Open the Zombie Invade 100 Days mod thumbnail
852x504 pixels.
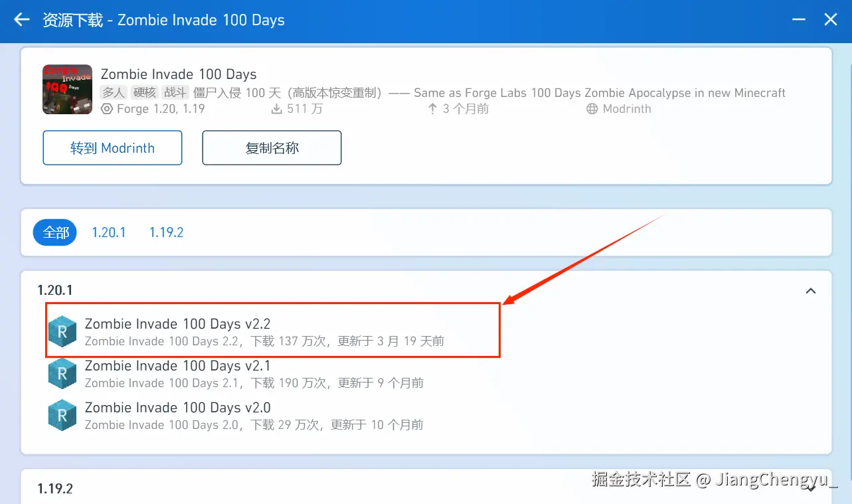[x=67, y=90]
